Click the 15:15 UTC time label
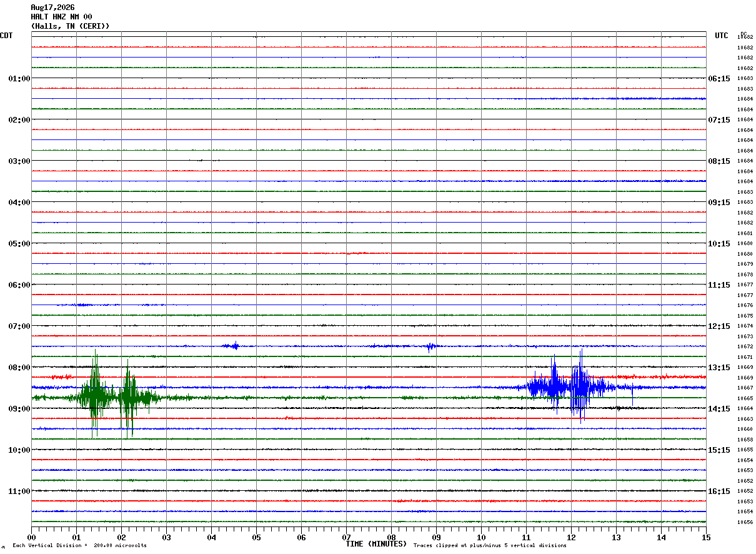 (719, 450)
